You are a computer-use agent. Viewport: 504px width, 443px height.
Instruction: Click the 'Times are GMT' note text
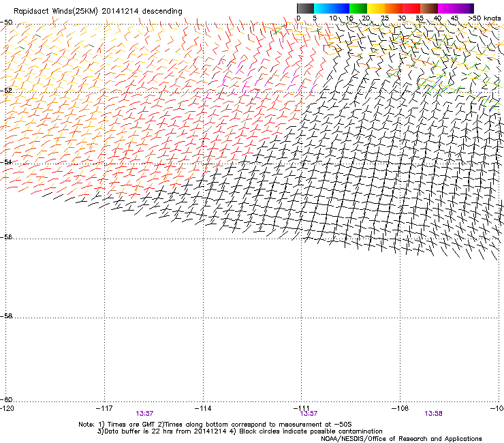pos(131,425)
